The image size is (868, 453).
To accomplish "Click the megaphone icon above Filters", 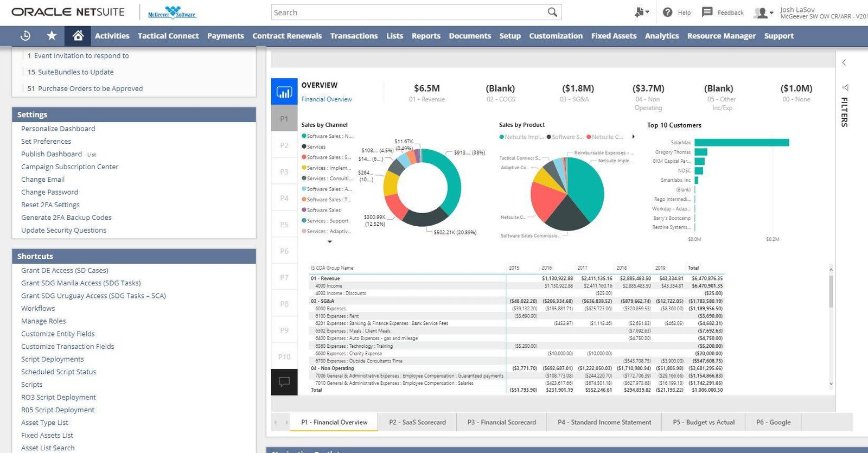I will pos(845,87).
